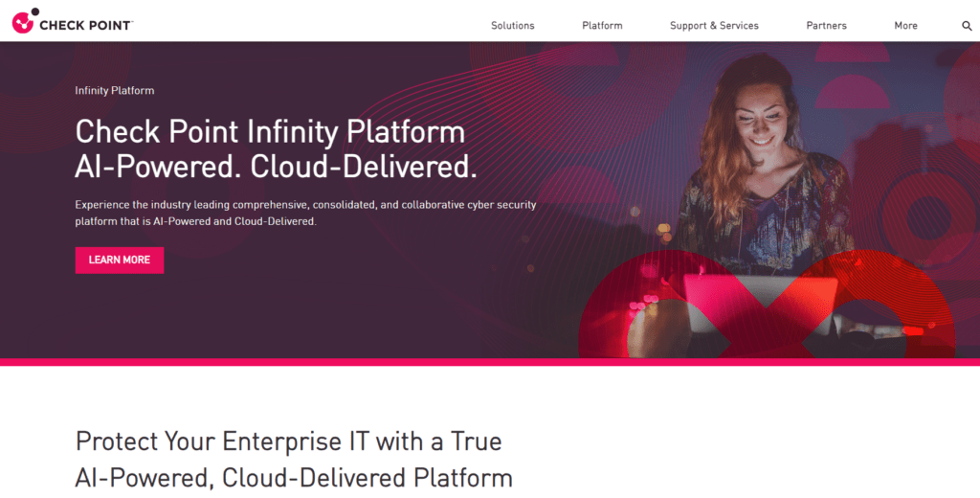This screenshot has height=498, width=980.
Task: Click the AI-Powered. Cloud-Delivered. headline line
Action: coord(276,167)
